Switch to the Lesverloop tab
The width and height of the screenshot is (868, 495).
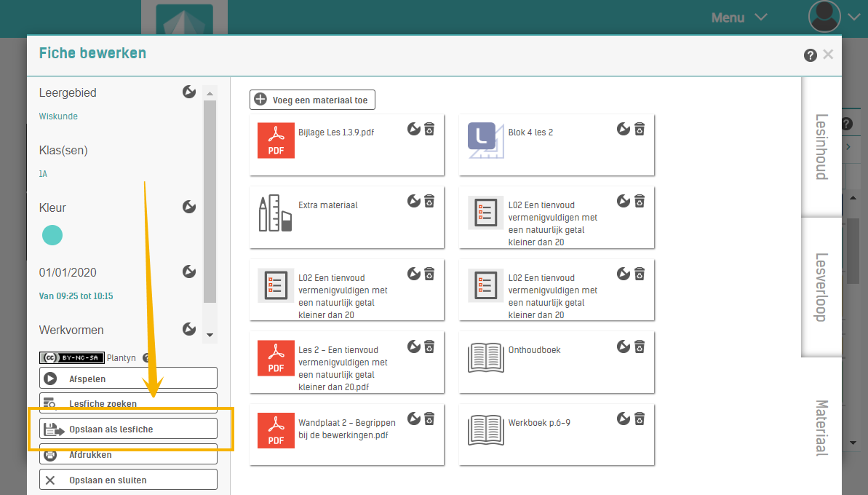821,287
